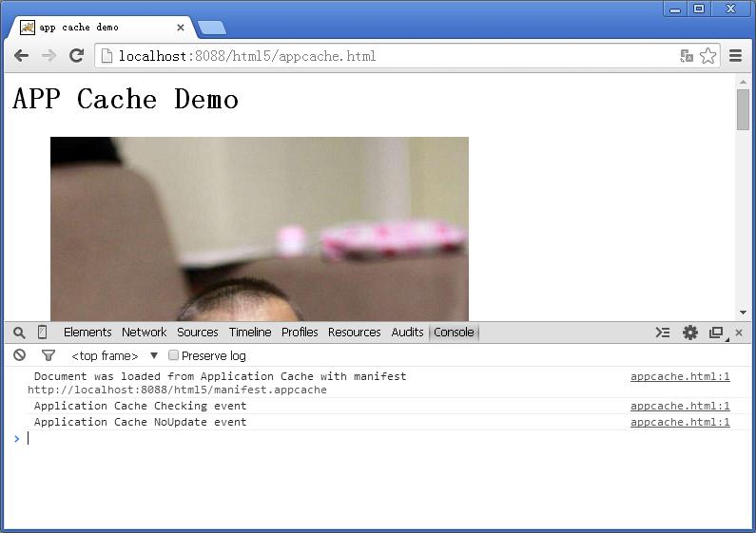The image size is (756, 533).
Task: Open a new tab with the new-tab button
Action: click(x=212, y=28)
